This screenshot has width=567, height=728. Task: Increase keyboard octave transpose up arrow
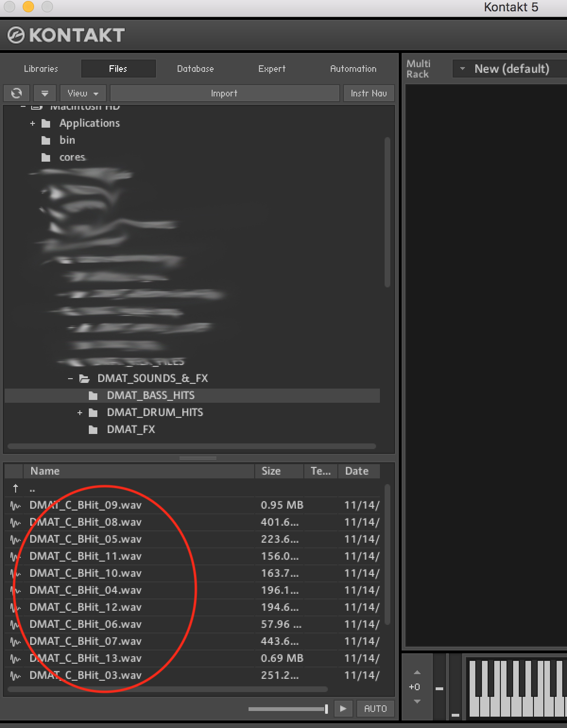coord(417,672)
